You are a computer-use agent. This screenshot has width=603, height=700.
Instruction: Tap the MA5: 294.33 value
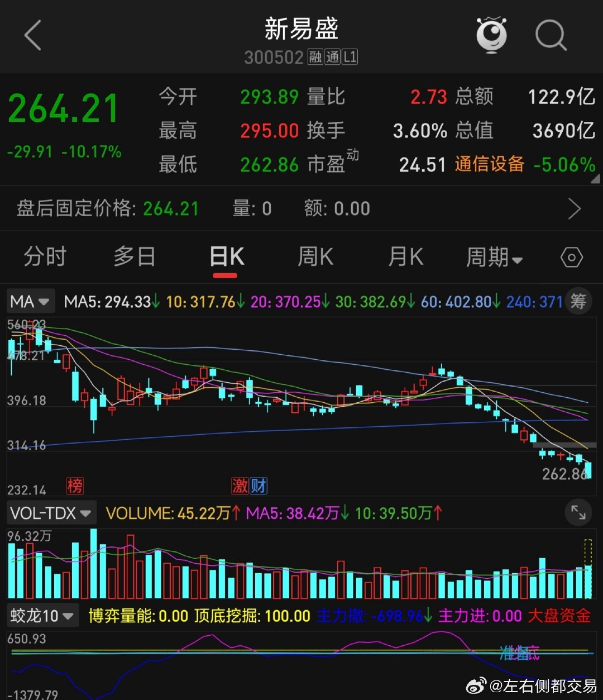(x=112, y=302)
